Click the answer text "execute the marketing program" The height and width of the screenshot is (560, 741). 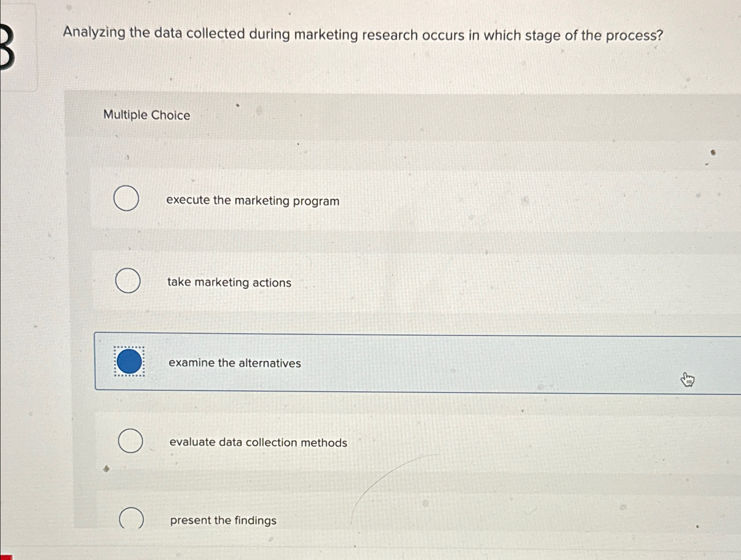point(252,200)
